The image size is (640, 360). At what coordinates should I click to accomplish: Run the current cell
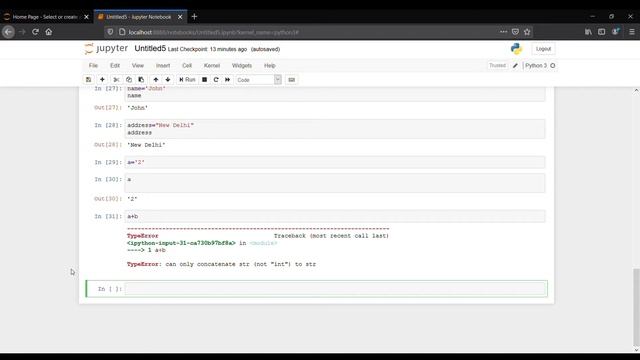[187, 80]
